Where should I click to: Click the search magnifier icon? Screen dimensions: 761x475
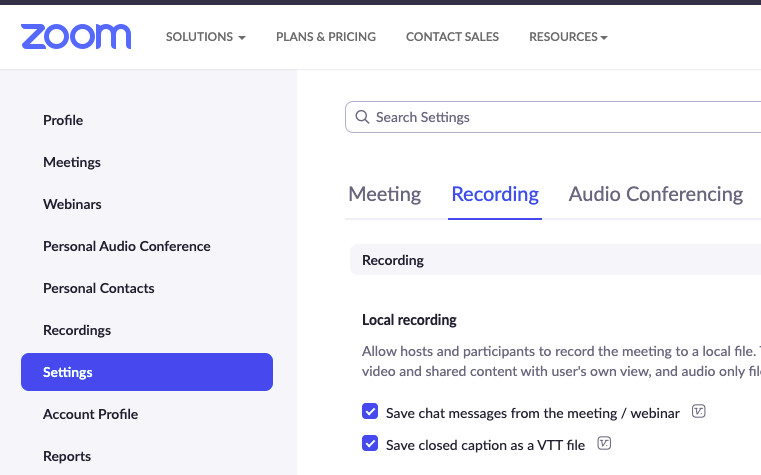pyautogui.click(x=362, y=117)
